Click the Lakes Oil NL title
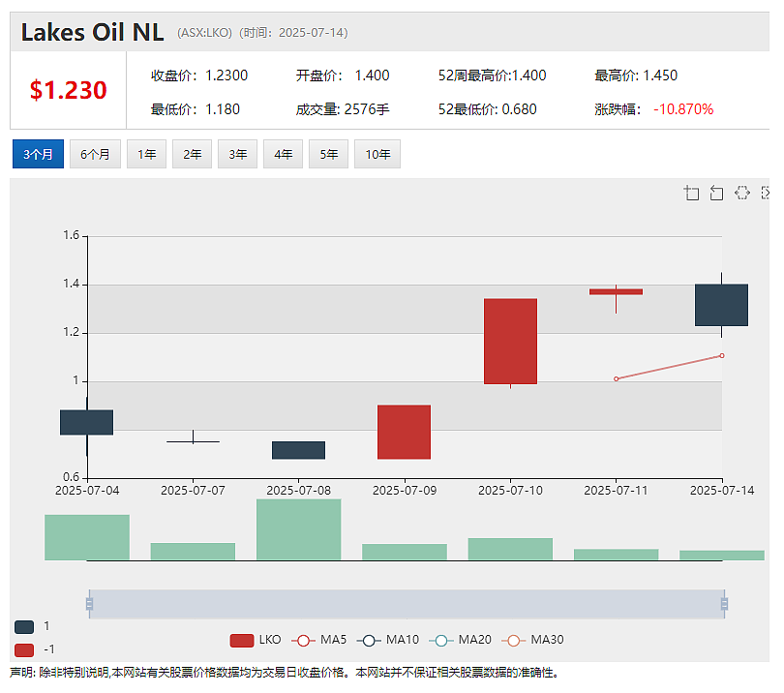Viewport: 784px width, 693px height. point(92,33)
